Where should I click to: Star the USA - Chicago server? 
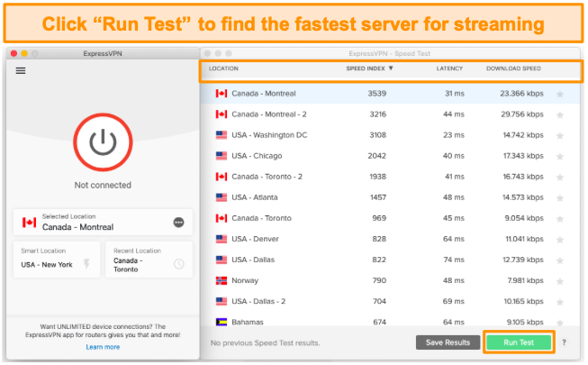[560, 156]
